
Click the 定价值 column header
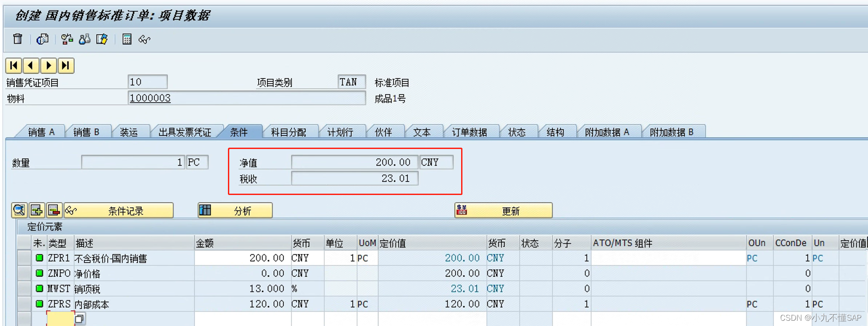click(x=432, y=243)
